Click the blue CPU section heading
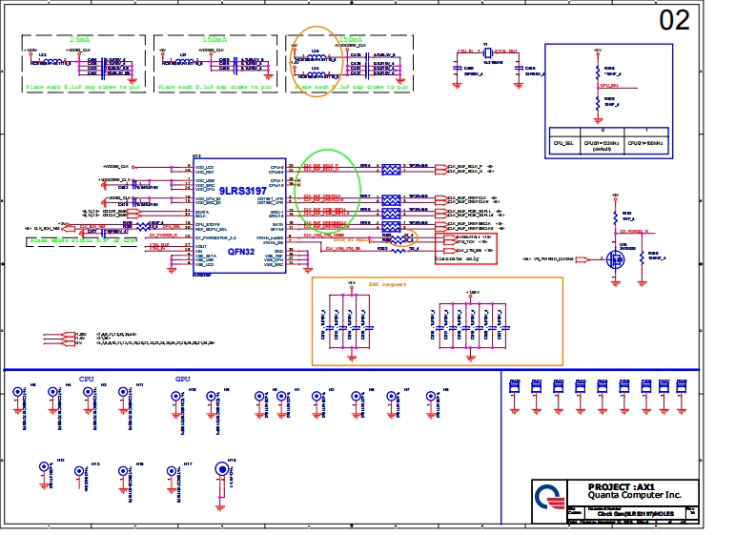This screenshot has width=756, height=535. pos(87,379)
